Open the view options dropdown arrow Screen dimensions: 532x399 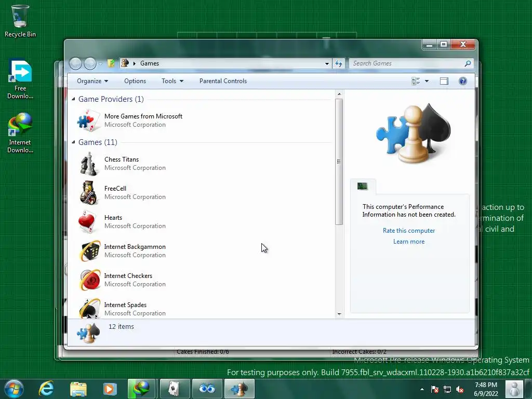pyautogui.click(x=427, y=81)
